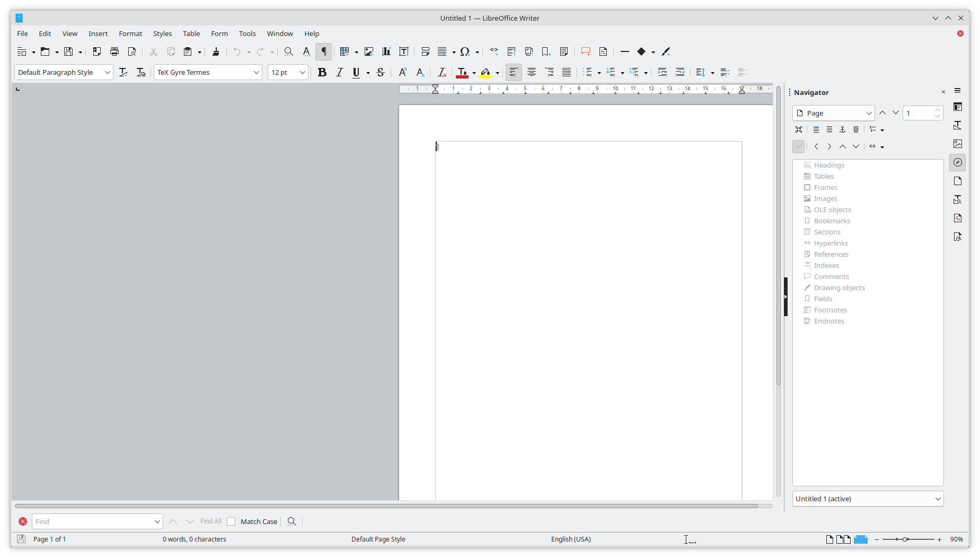Insert a comment icon
The width and height of the screenshot is (980, 558).
point(586,51)
